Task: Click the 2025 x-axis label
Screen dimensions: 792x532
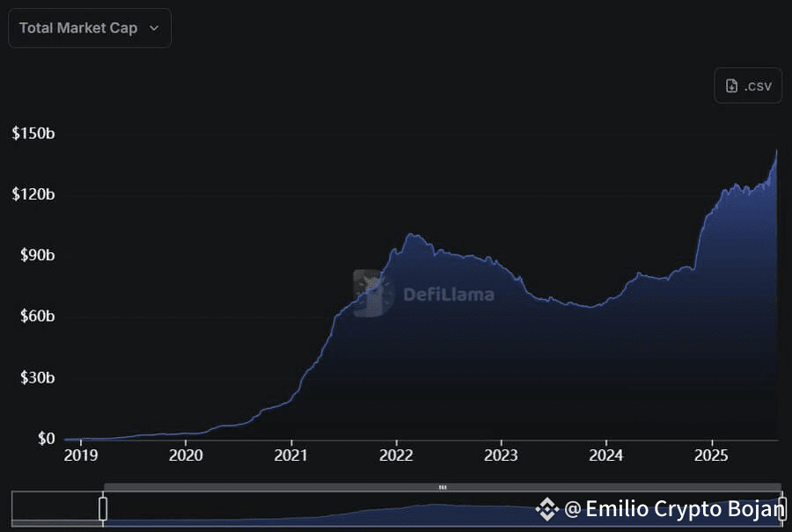Action: coord(711,455)
